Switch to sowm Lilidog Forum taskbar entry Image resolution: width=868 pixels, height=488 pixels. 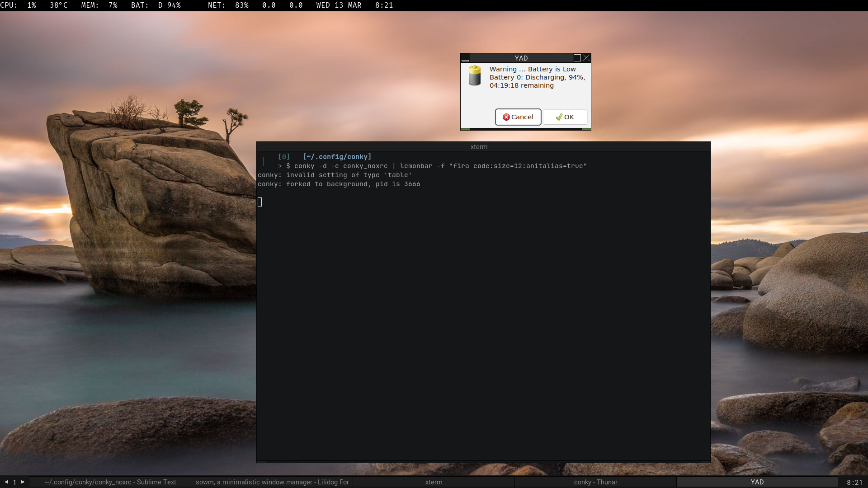tap(272, 482)
